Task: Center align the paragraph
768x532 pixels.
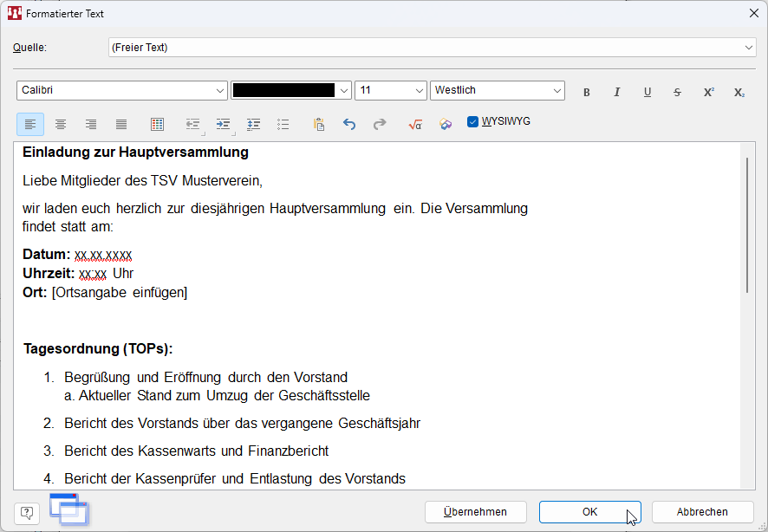Action: pyautogui.click(x=61, y=125)
